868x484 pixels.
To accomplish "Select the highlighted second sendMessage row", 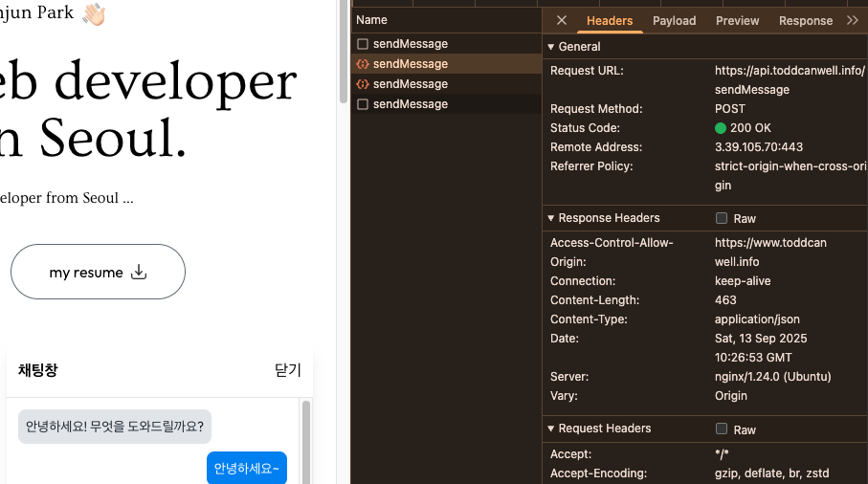I will click(x=446, y=64).
